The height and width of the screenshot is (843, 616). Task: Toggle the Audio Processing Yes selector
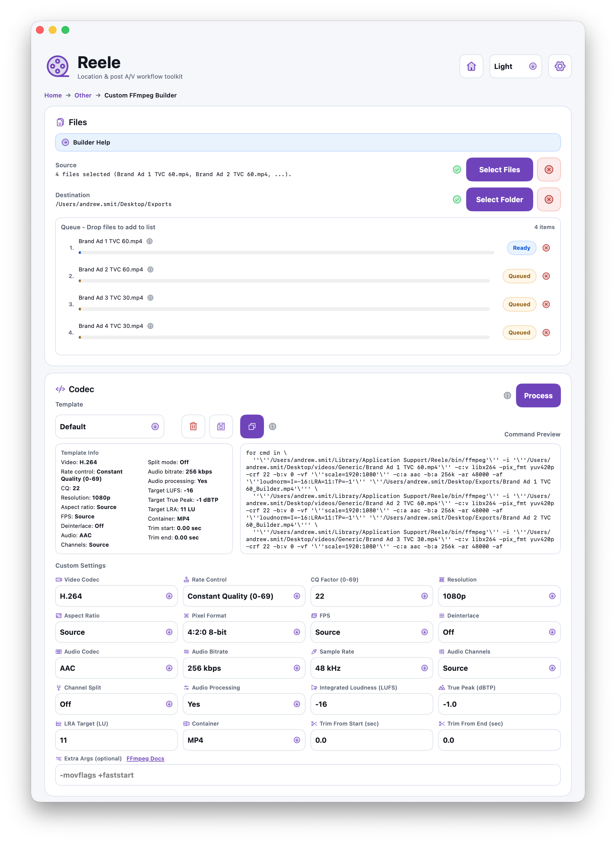244,704
